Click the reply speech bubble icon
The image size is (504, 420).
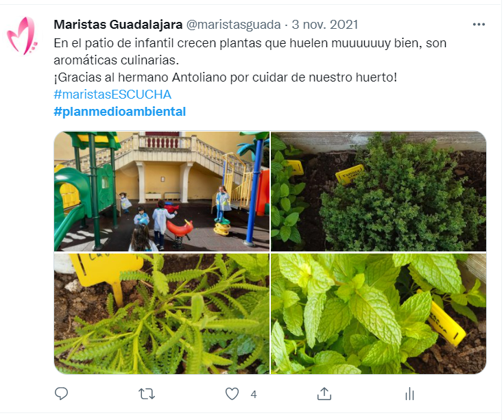[x=61, y=394]
